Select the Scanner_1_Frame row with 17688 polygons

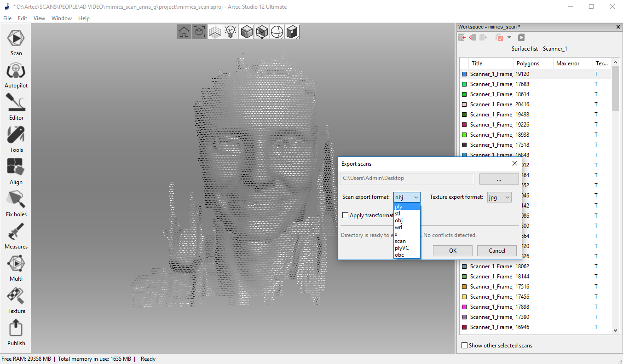(x=536, y=84)
